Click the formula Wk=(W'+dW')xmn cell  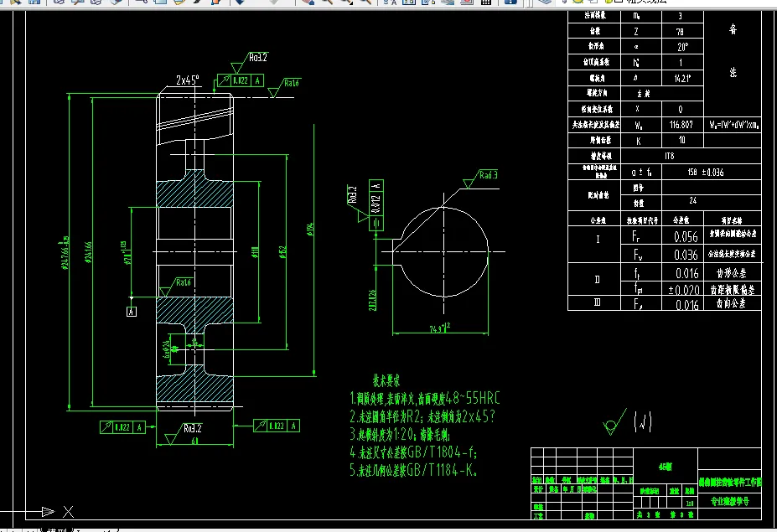tap(733, 124)
